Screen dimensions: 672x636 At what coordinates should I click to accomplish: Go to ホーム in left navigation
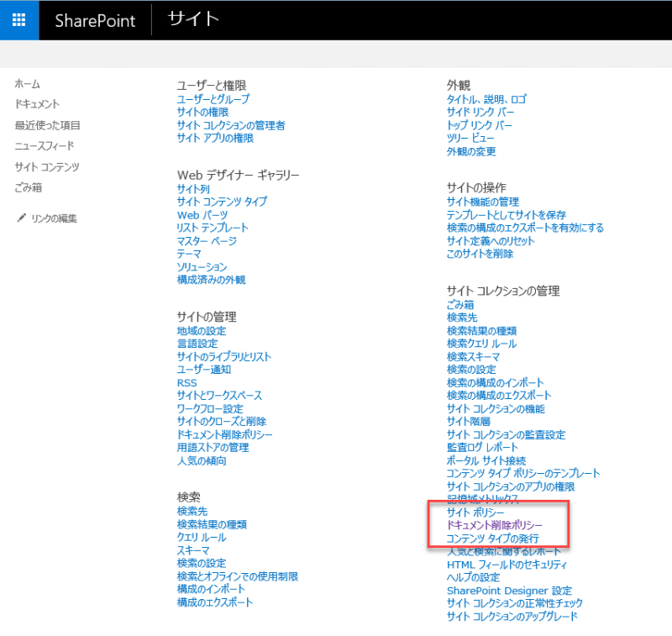[x=28, y=84]
